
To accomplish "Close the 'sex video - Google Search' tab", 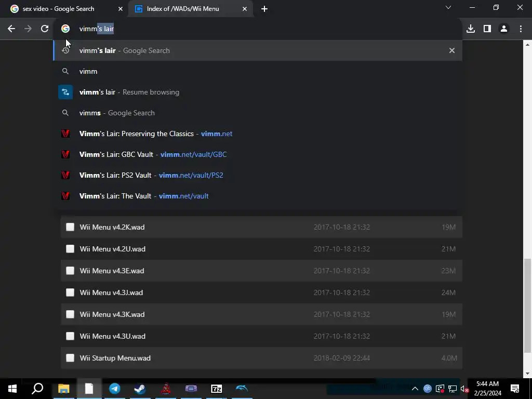I will pos(120,9).
